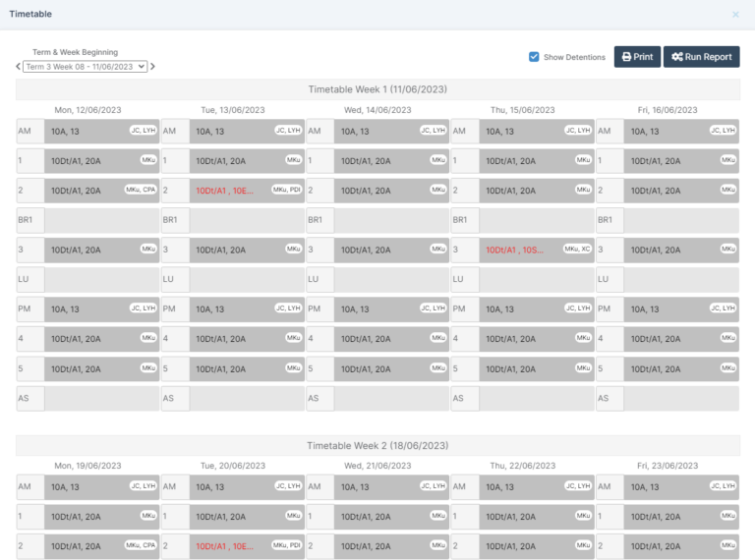This screenshot has height=560, width=755.
Task: Click the MKu, XC badge on Thursday period 3
Action: tap(577, 250)
